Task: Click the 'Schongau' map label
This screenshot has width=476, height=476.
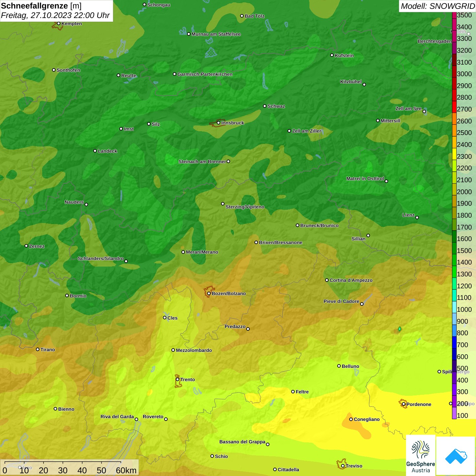Action: (x=159, y=5)
